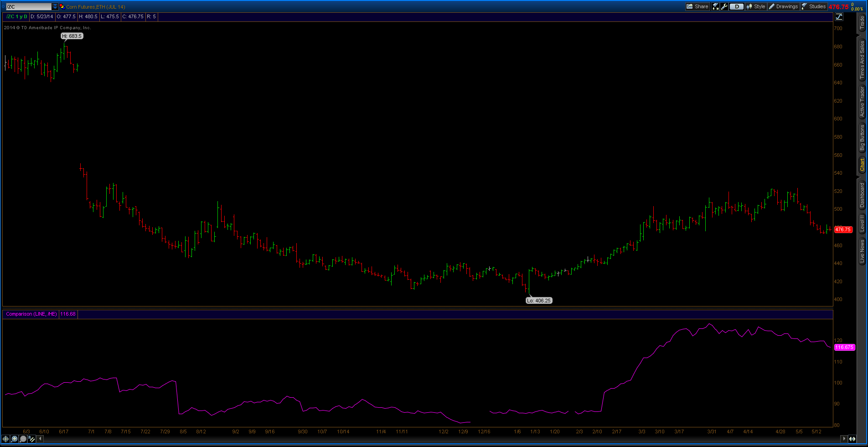Select the Chart sidebar tab
The height and width of the screenshot is (447, 868).
coord(862,165)
